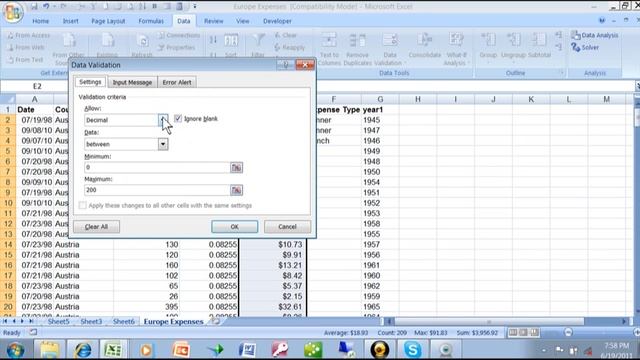
Task: Click the Data Validation dialog help button
Action: coord(286,64)
